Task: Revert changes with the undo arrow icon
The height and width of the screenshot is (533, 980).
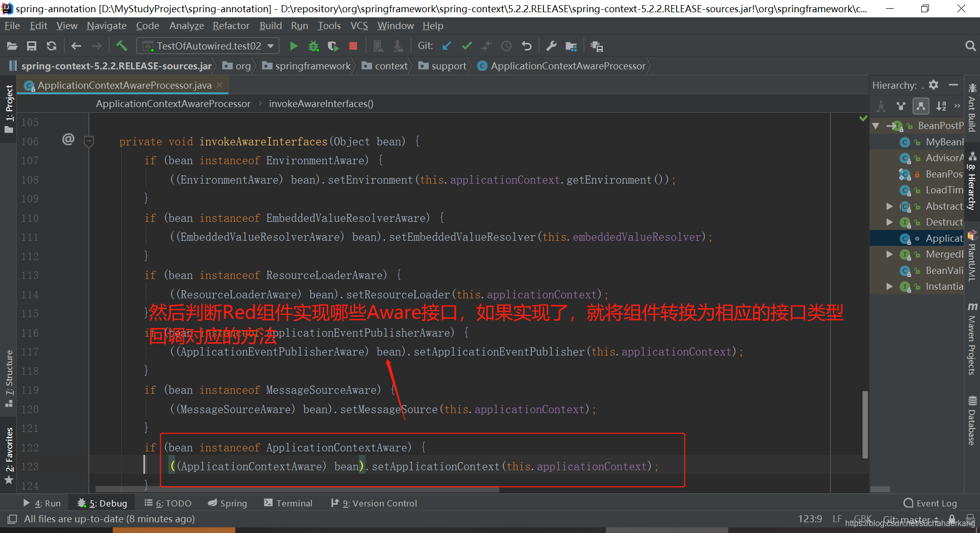Action: pyautogui.click(x=526, y=46)
